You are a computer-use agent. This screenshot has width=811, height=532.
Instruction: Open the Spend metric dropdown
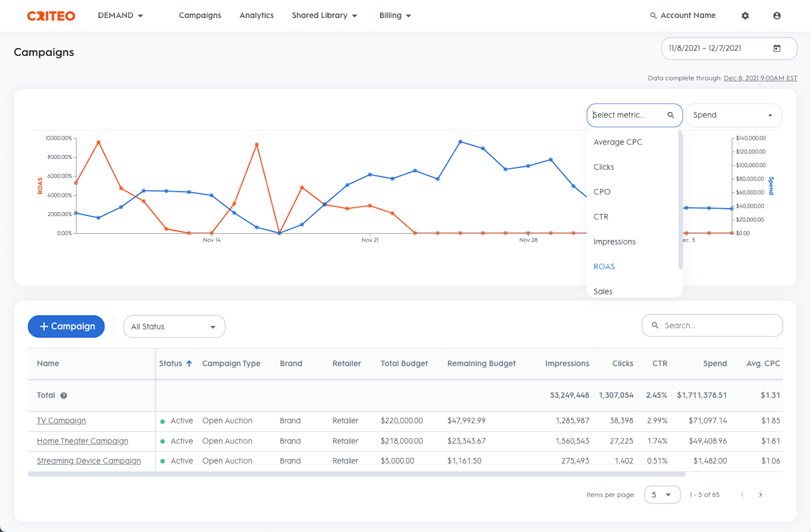click(734, 115)
